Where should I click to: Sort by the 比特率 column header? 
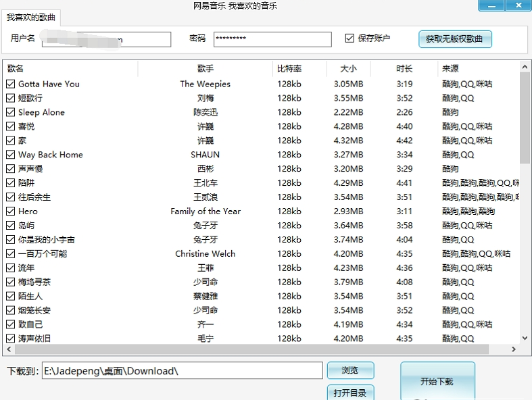[x=299, y=68]
